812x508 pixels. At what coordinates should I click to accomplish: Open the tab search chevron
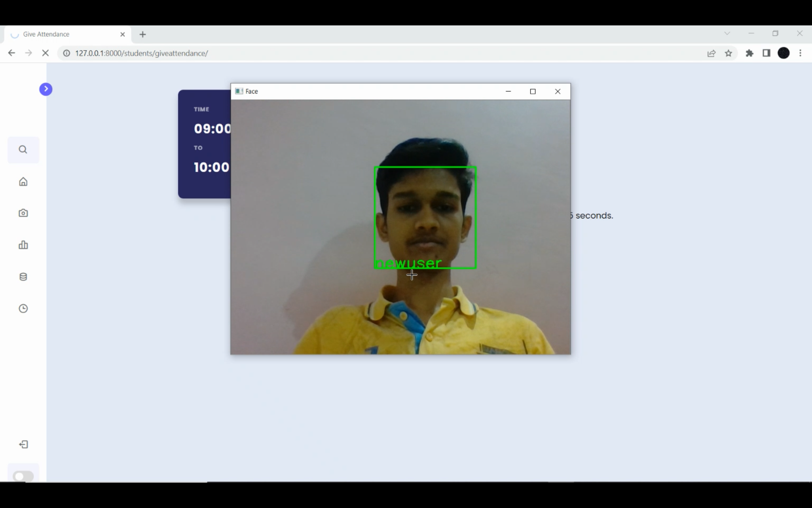[727, 33]
